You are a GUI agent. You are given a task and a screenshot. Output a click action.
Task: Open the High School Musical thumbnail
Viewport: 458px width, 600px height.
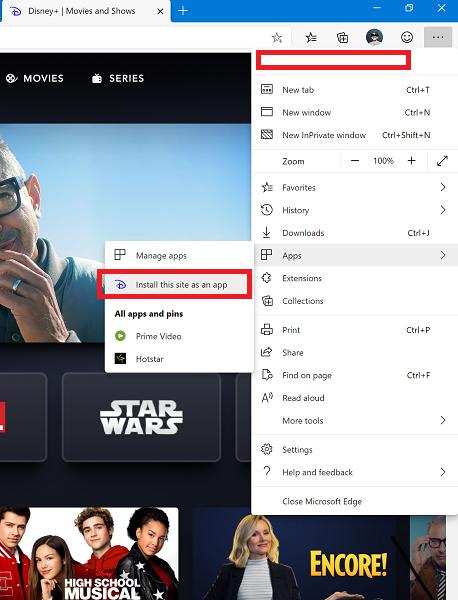point(89,553)
